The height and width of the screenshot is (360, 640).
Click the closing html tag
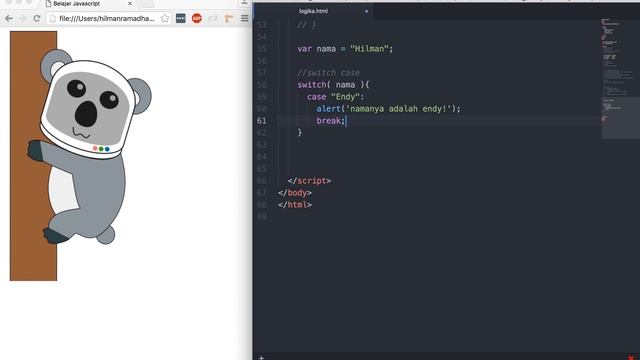(295, 205)
